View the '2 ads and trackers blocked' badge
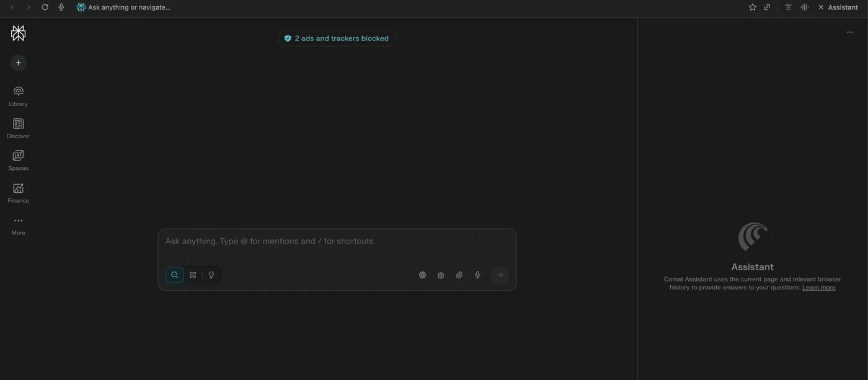This screenshot has height=380, width=868. tap(337, 38)
